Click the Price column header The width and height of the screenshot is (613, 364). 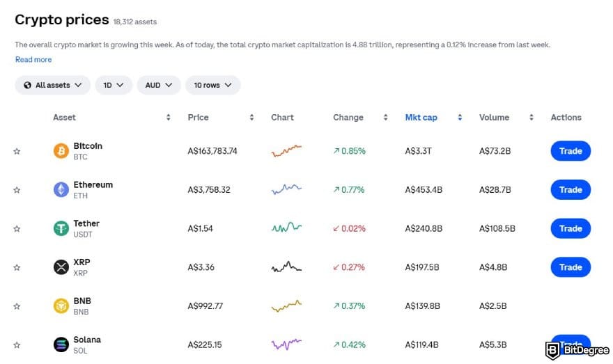coord(199,117)
